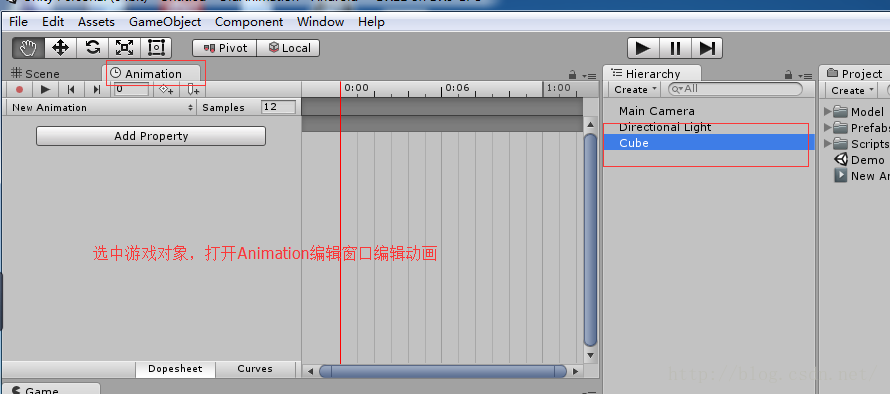This screenshot has width=890, height=394.
Task: Click the Add Property button
Action: 151,136
